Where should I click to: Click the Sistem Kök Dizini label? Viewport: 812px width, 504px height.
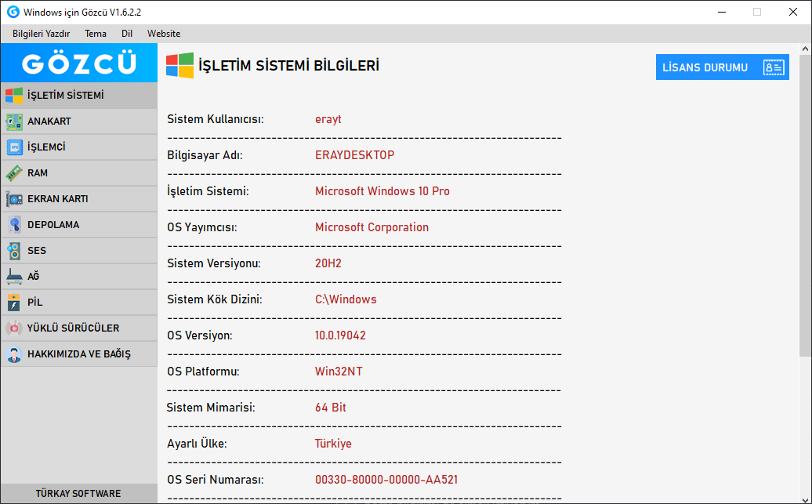(x=215, y=299)
